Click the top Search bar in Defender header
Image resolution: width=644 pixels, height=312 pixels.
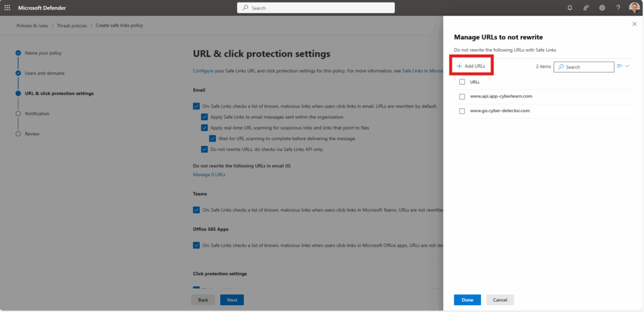coord(316,8)
